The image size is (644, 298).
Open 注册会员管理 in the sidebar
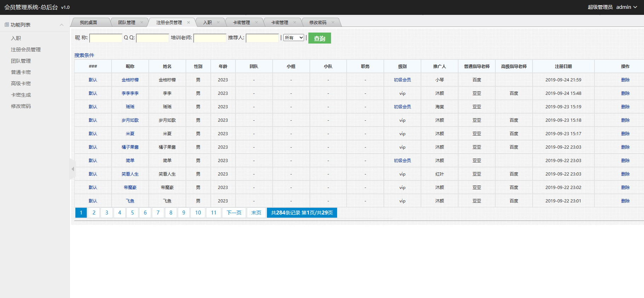26,50
